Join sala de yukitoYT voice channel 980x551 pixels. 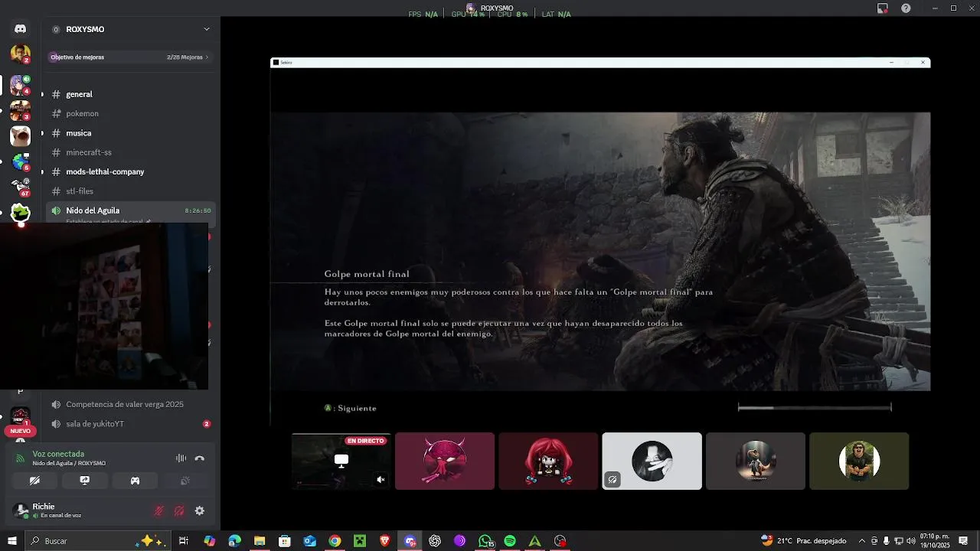tap(130, 424)
